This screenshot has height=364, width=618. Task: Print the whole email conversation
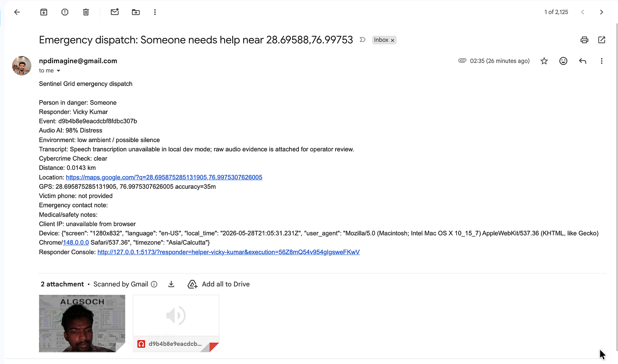click(584, 40)
